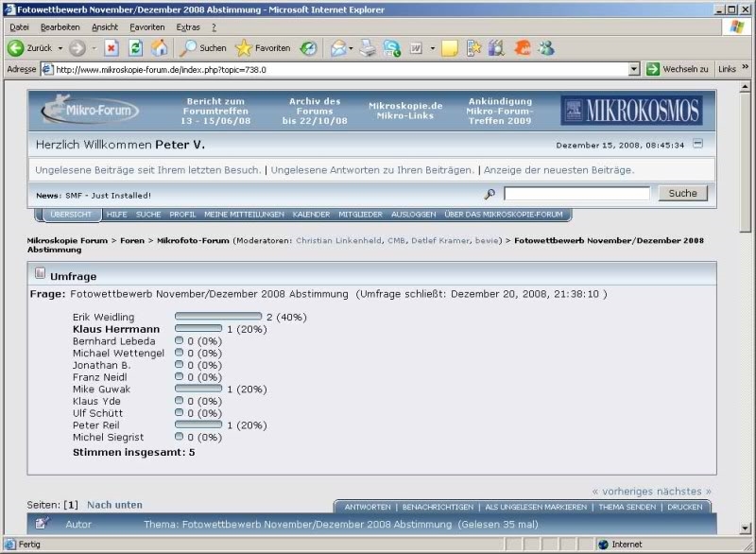This screenshot has width=756, height=554.
Task: Click the Print toolbar icon
Action: [368, 48]
